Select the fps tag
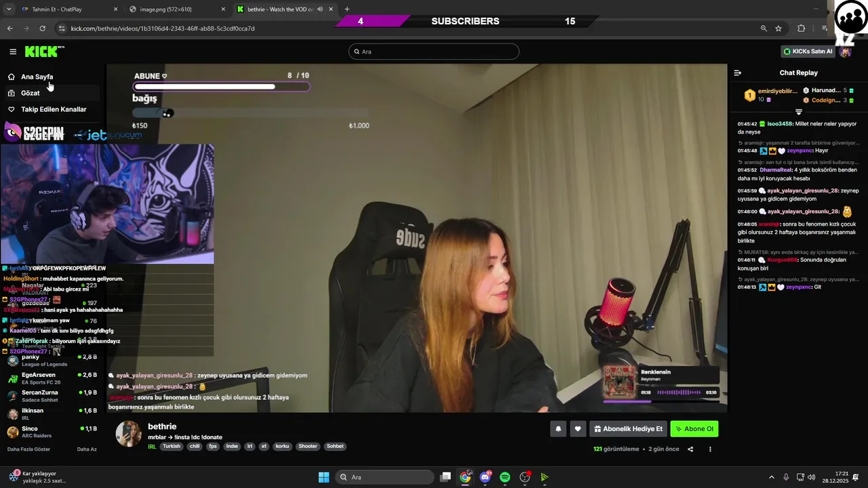 click(213, 447)
